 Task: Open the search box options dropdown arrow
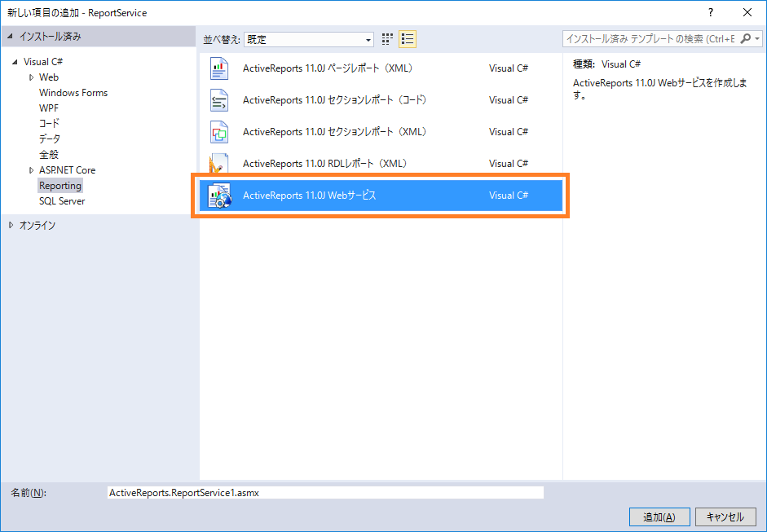click(756, 38)
